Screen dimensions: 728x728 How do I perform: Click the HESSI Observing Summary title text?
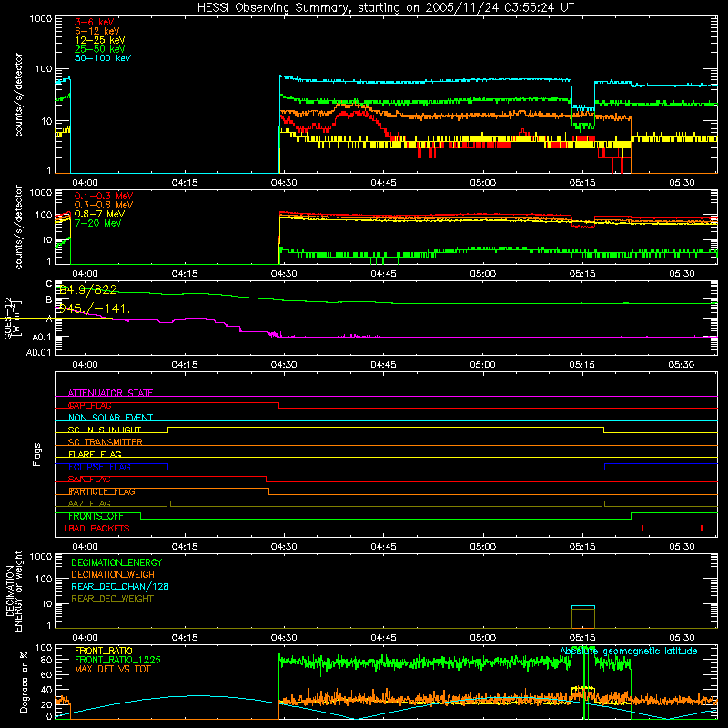point(385,8)
